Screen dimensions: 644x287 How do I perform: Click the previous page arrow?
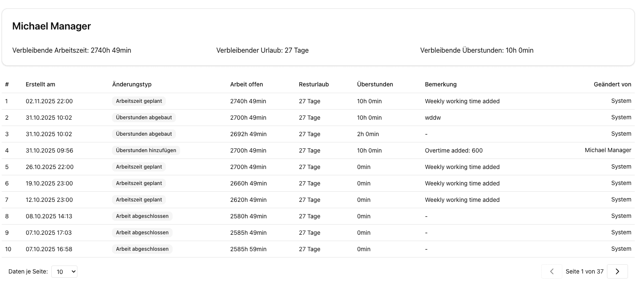coord(552,271)
